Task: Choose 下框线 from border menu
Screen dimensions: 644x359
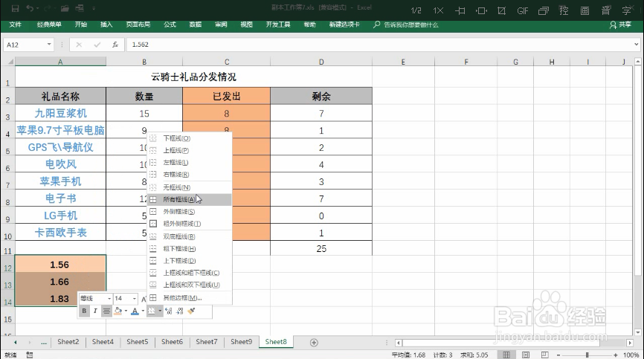Action: [190, 138]
